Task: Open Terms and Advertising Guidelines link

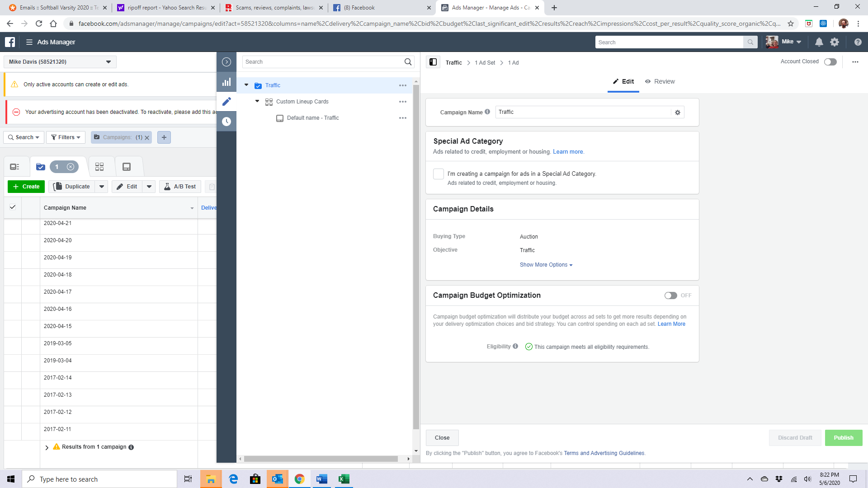Action: pyautogui.click(x=604, y=453)
